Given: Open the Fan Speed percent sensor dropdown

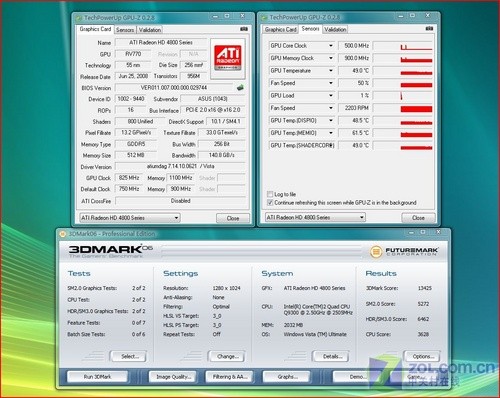Looking at the screenshot, I should click(x=331, y=83).
